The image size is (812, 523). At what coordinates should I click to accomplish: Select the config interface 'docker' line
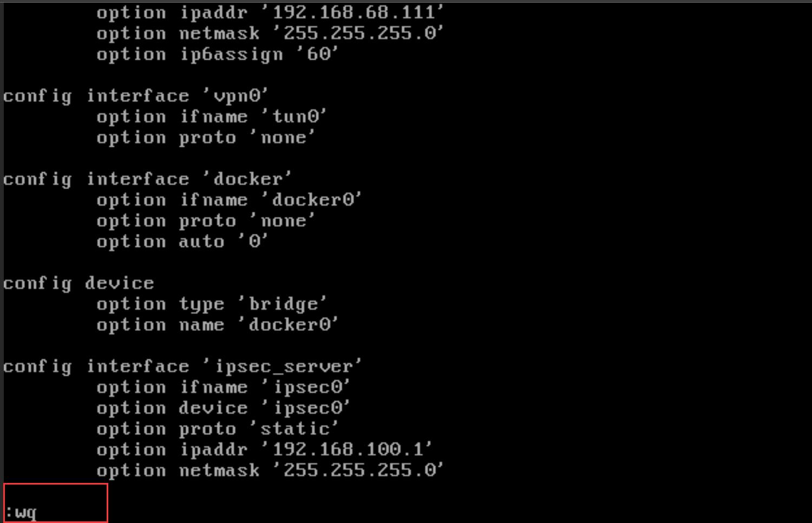click(x=147, y=179)
